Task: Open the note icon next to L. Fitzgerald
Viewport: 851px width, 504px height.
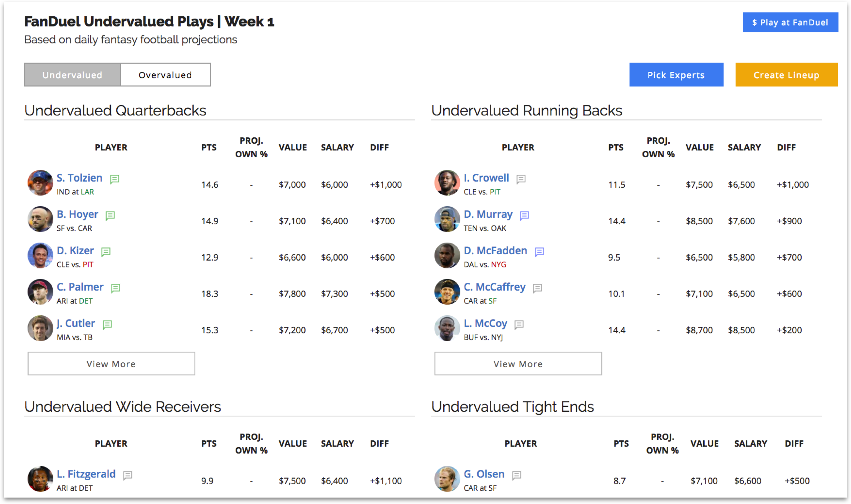Action: (x=128, y=475)
